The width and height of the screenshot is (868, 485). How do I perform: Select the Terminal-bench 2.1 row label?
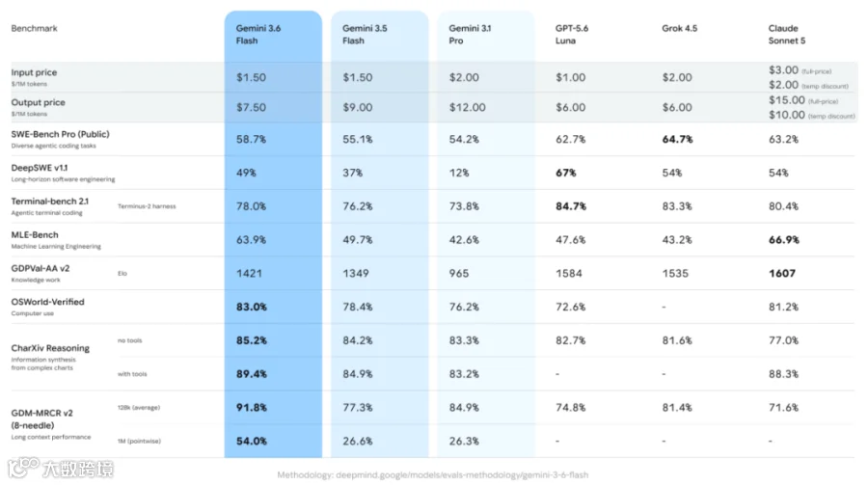pyautogui.click(x=50, y=202)
